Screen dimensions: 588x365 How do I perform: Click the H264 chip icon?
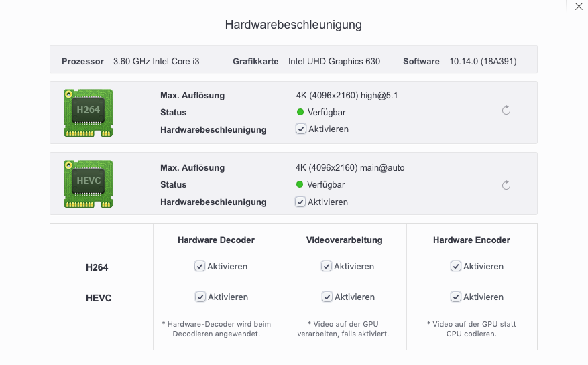pyautogui.click(x=88, y=112)
